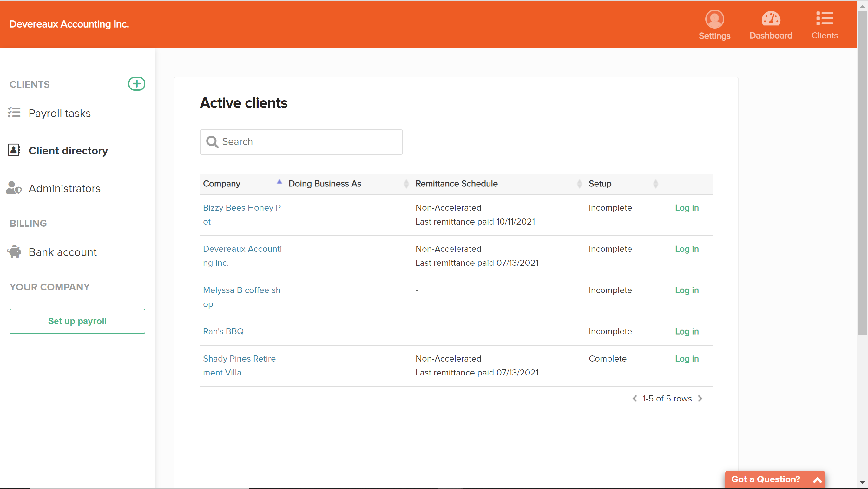Sort by Doing Business As column
The width and height of the screenshot is (868, 489).
point(406,184)
